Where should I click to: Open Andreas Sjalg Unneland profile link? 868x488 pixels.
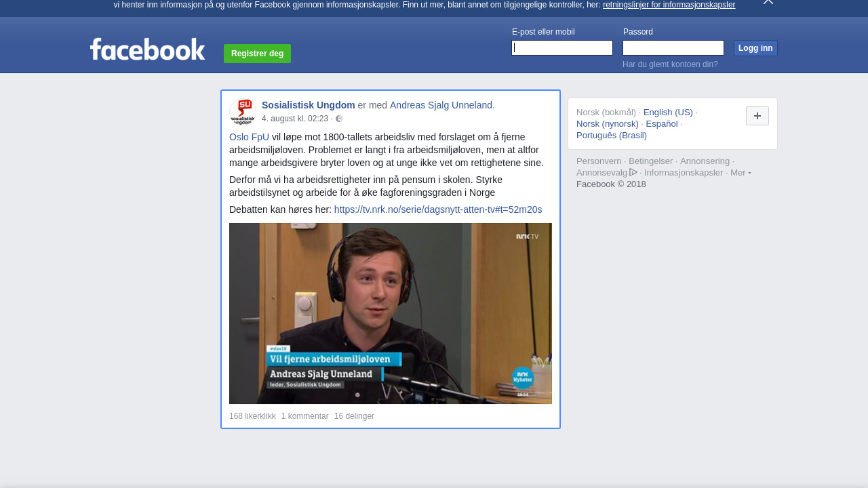pyautogui.click(x=441, y=105)
